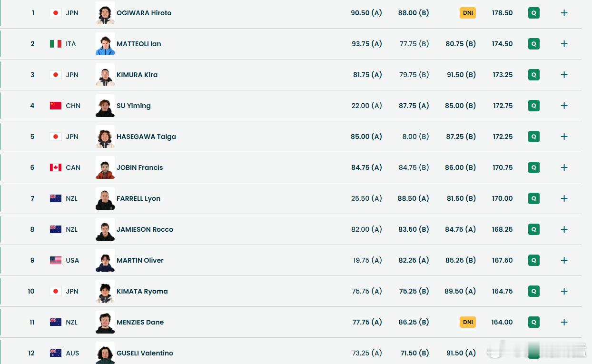Open athlete photo of JAMIESON Rocco
Image resolution: width=592 pixels, height=364 pixels.
[x=105, y=229]
